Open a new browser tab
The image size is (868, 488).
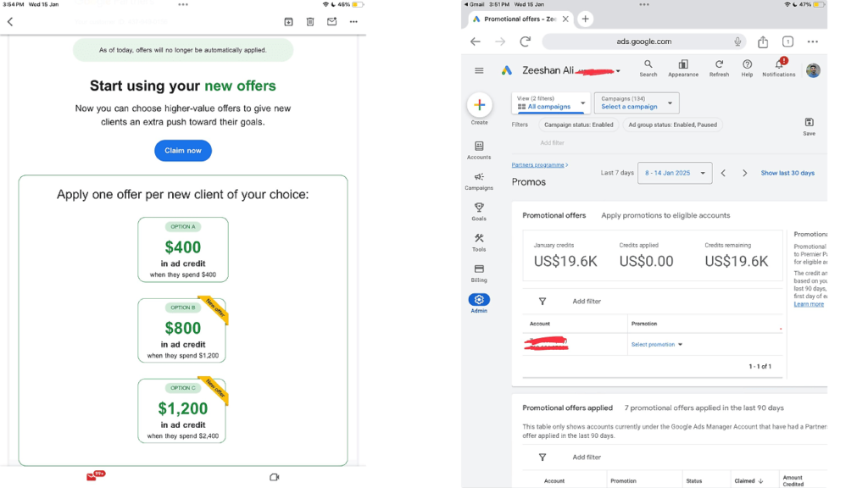(x=585, y=19)
